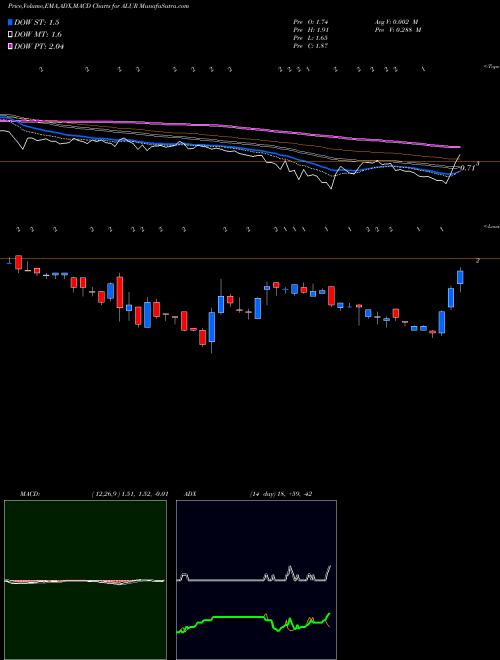Select the 'DOW ST: 1.5' legend label
Image resolution: width=500 pixels, height=660 pixels.
(39, 22)
